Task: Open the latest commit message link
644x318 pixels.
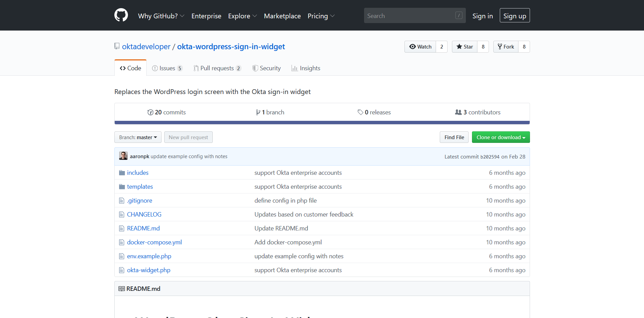Action: pyautogui.click(x=189, y=156)
